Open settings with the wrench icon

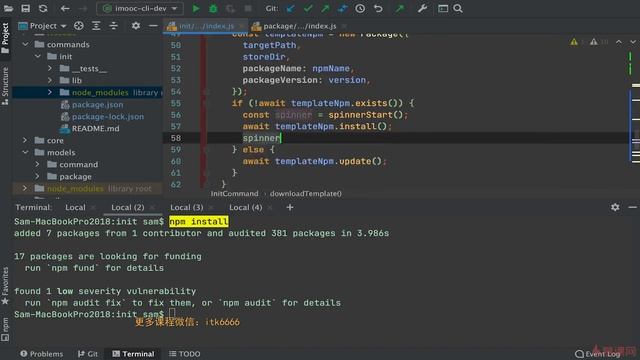click(x=422, y=8)
